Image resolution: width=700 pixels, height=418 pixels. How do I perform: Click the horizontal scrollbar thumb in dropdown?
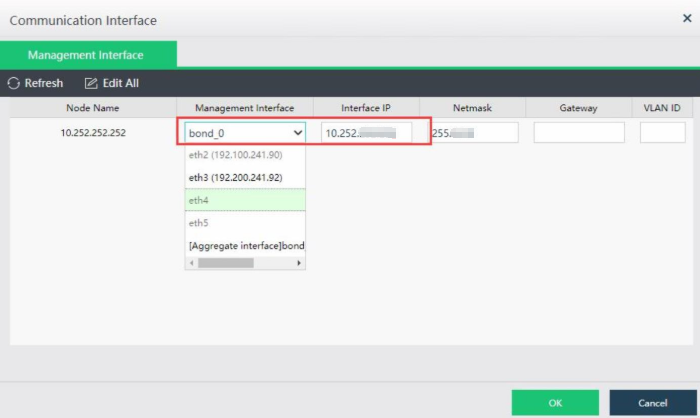[x=226, y=263]
